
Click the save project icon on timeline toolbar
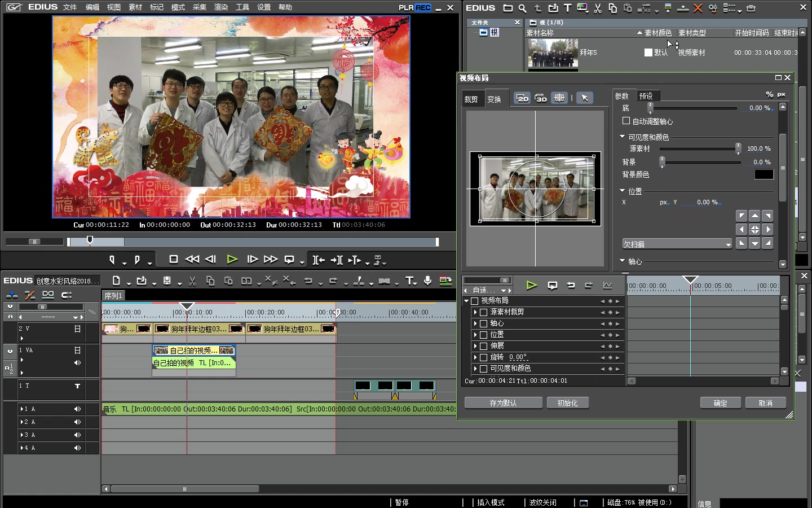167,281
